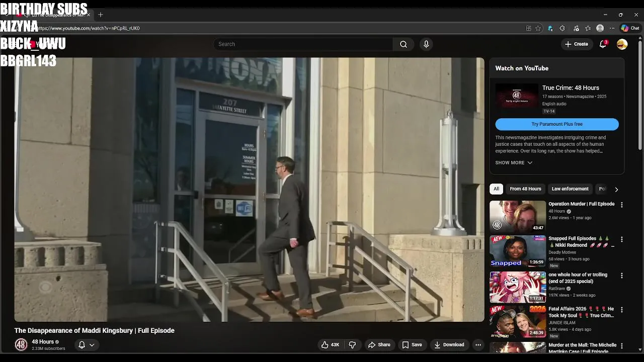The image size is (644, 362).
Task: Open the browser Extensions puzzle icon
Action: tap(562, 28)
